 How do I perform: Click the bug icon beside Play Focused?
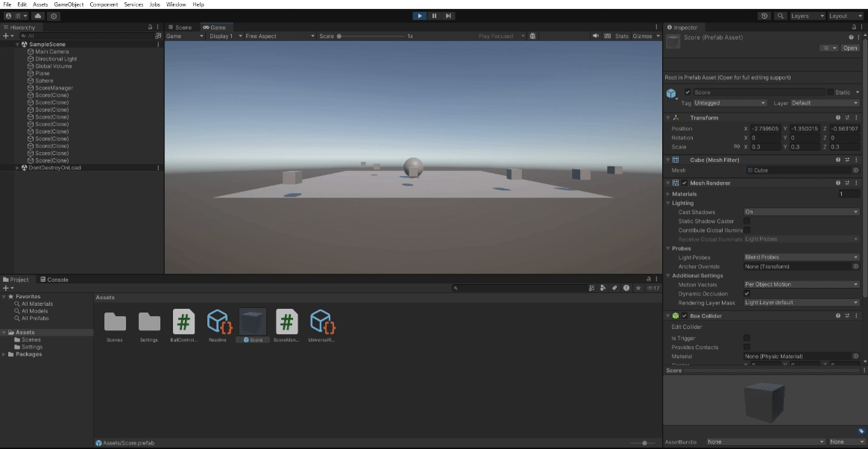pos(532,36)
